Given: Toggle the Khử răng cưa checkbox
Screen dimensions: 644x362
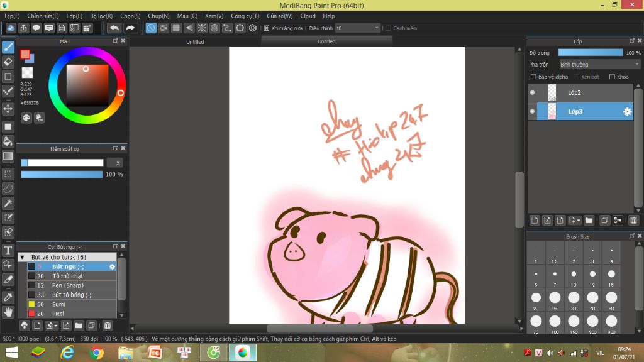Looking at the screenshot, I should [x=267, y=28].
